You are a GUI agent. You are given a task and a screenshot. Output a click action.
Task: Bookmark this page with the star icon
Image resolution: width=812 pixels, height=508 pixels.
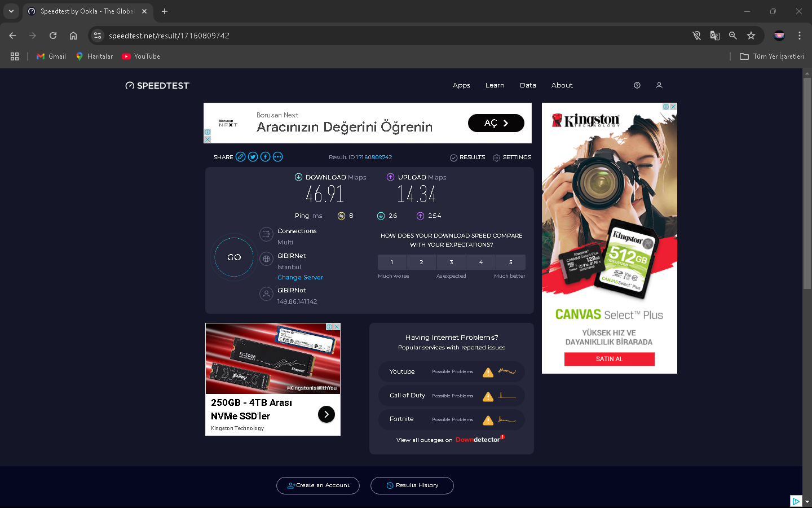[751, 36]
